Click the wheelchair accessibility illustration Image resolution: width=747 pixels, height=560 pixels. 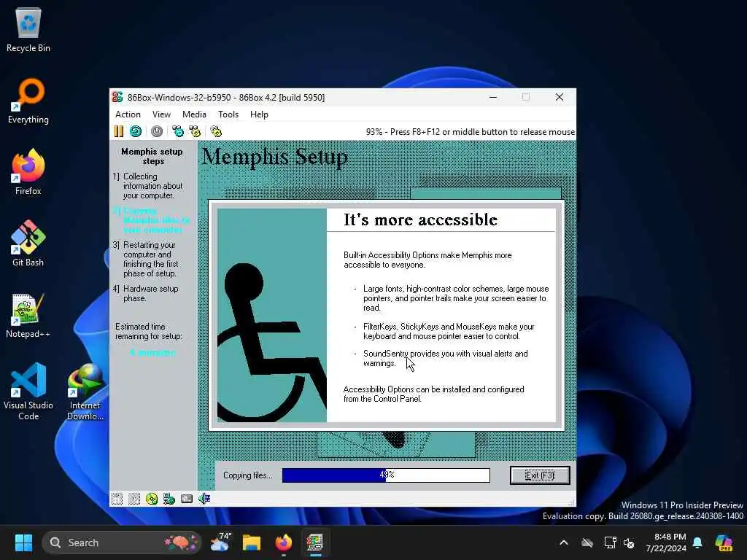click(272, 315)
